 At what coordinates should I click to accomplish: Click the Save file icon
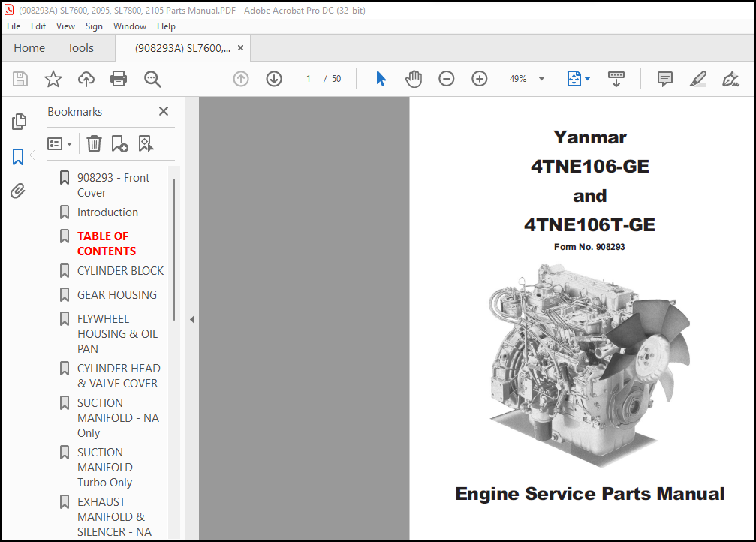[x=20, y=79]
